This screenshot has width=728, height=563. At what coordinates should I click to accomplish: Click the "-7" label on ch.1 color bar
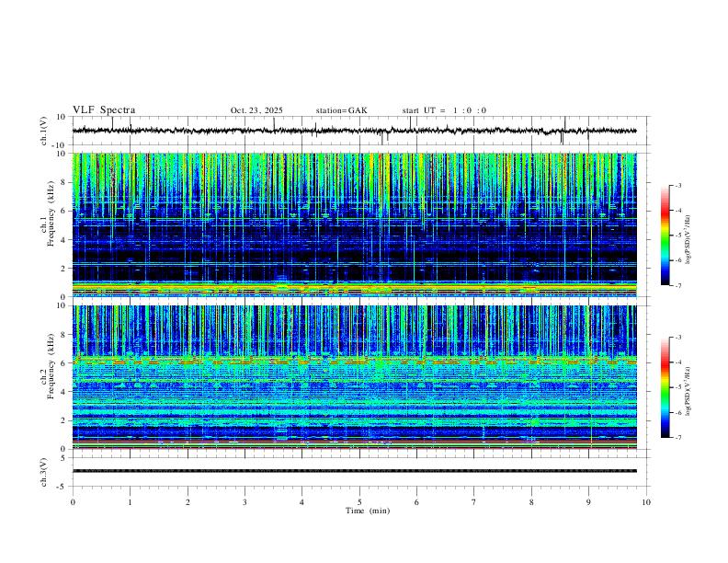click(677, 285)
